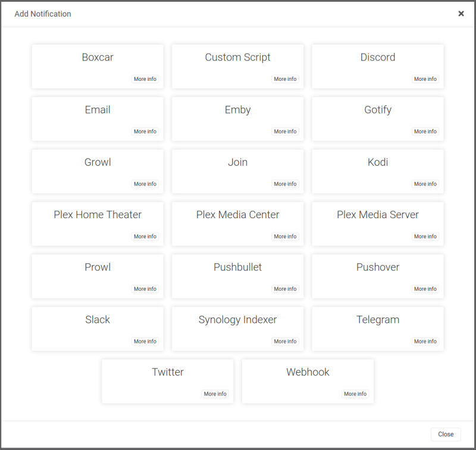Open More info for Boxcar
This screenshot has width=476, height=450.
(x=145, y=79)
